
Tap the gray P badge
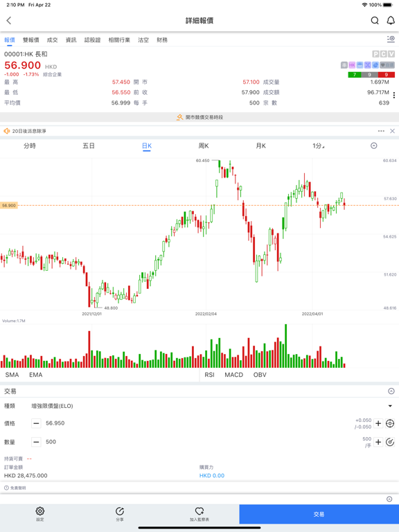click(x=375, y=54)
